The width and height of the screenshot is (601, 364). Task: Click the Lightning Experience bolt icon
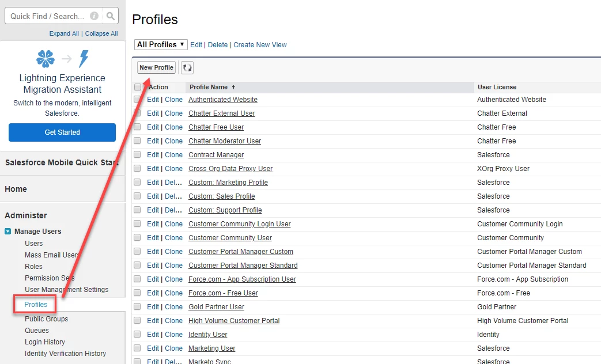[x=84, y=59]
